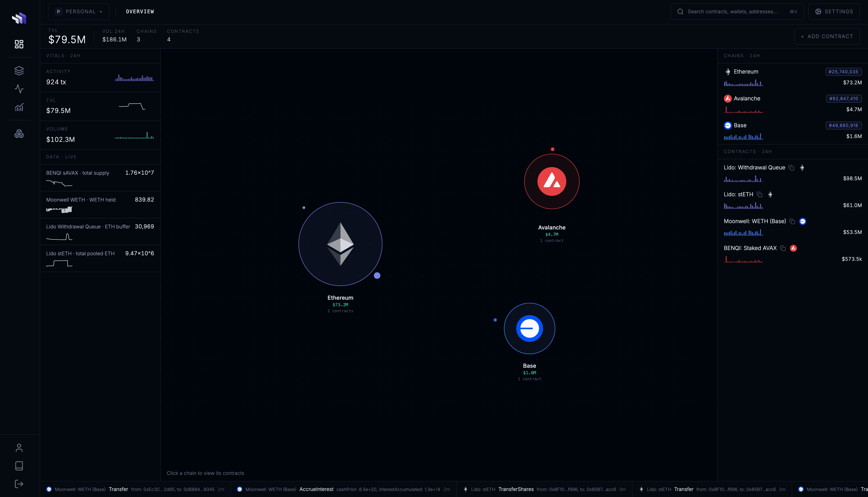Click the Moonwell Transfer event in ticker
868x497 pixels.
tap(135, 489)
